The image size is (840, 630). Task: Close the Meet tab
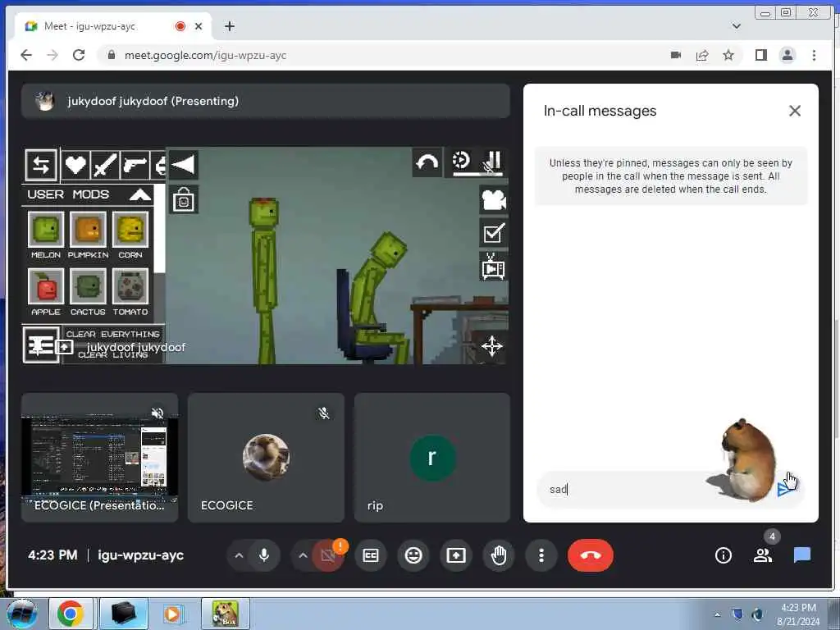tap(199, 26)
